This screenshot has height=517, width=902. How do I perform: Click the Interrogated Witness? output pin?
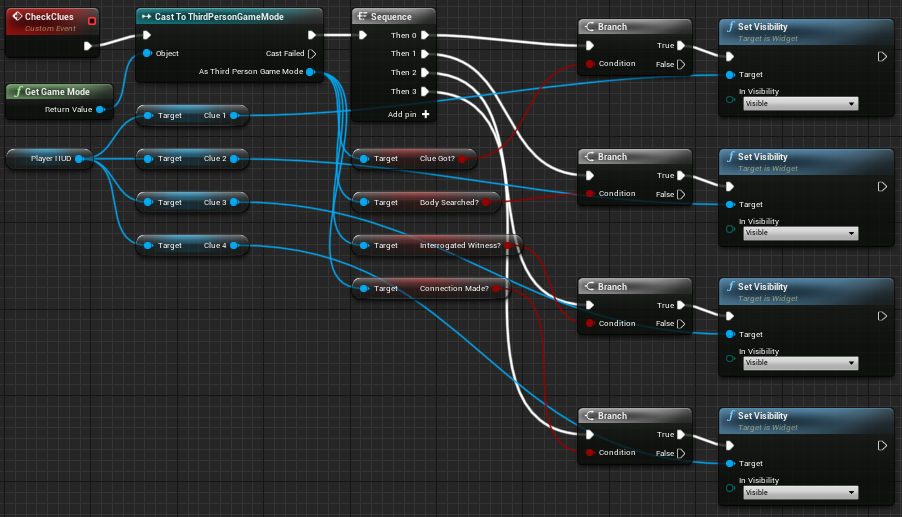point(508,245)
